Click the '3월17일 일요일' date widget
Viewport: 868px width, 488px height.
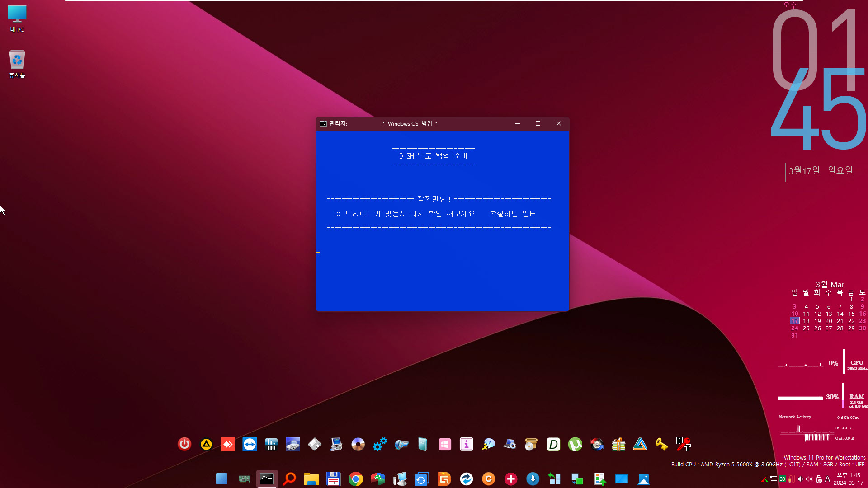(821, 170)
